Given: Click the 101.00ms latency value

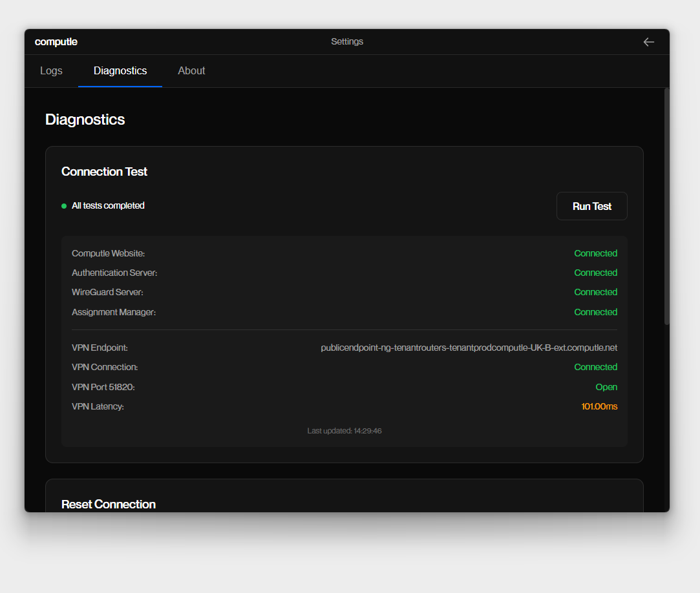Looking at the screenshot, I should 599,406.
